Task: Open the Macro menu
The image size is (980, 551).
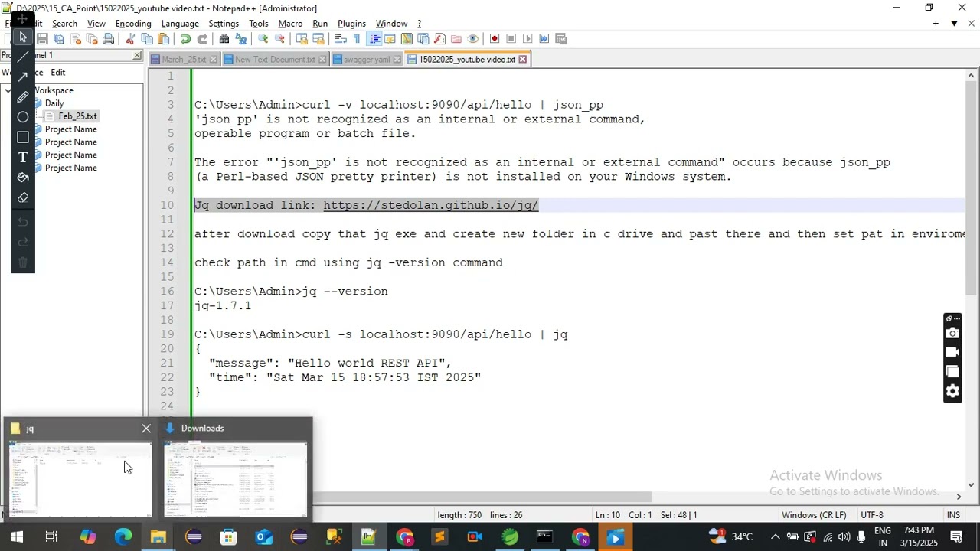Action: point(290,24)
